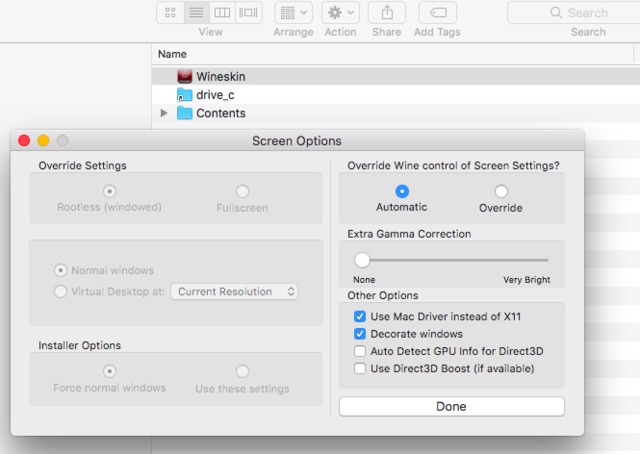
Task: Switch Finder to list view
Action: tap(196, 13)
